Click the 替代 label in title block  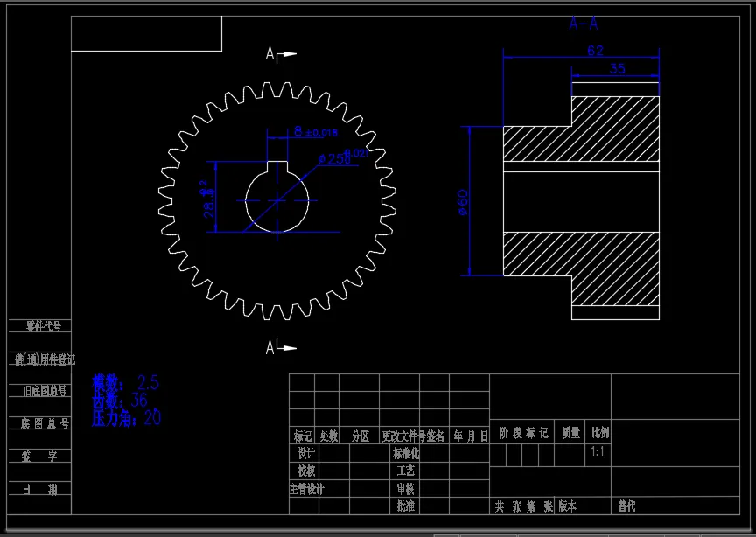point(626,506)
